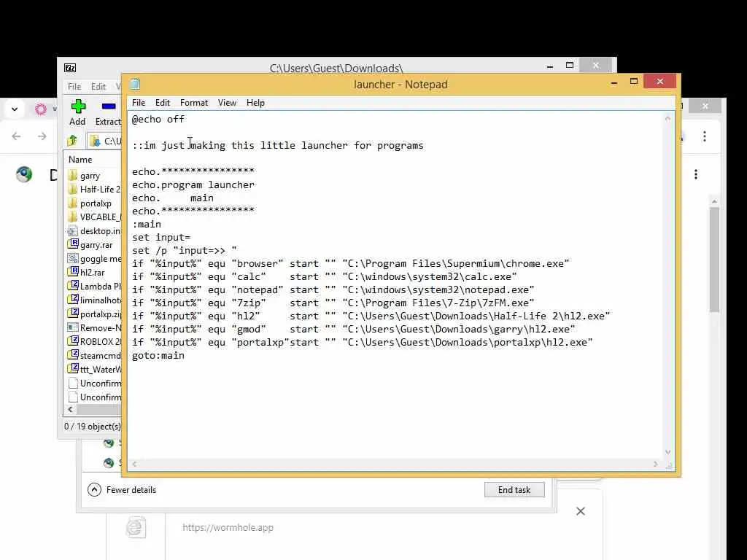Click the https://wormhole.app link

(x=228, y=528)
